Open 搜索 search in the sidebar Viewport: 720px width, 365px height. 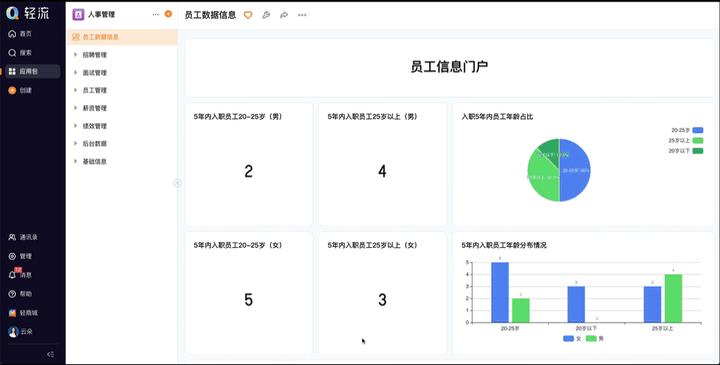(x=20, y=53)
